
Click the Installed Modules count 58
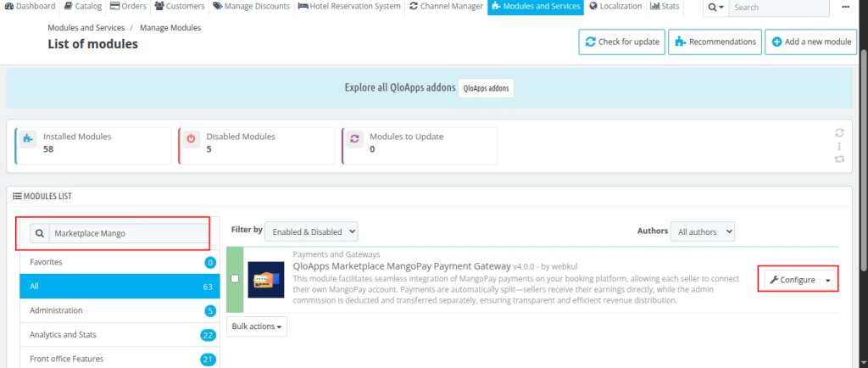point(48,148)
